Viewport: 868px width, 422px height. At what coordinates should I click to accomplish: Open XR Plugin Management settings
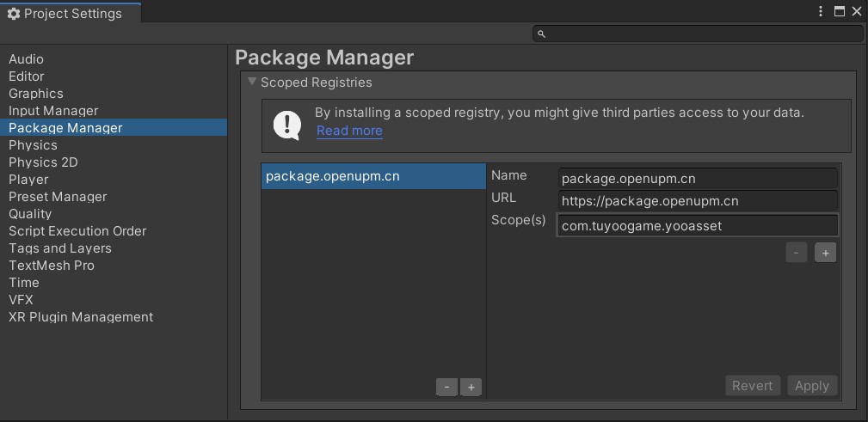click(x=81, y=317)
